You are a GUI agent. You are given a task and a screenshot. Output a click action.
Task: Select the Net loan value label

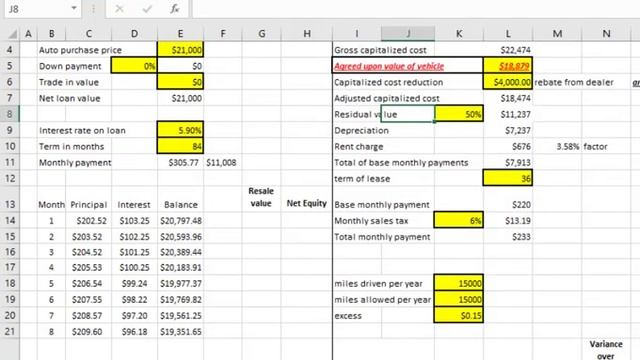coord(69,98)
